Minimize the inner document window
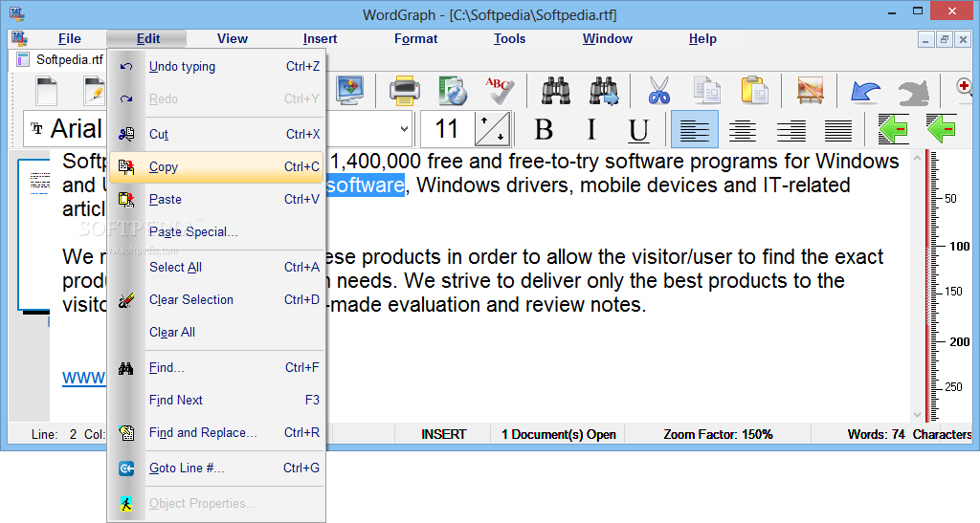This screenshot has height=523, width=980. pyautogui.click(x=925, y=39)
